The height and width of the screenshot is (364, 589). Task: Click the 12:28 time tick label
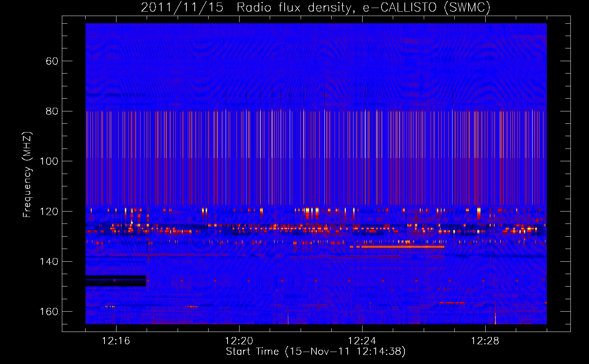click(485, 341)
